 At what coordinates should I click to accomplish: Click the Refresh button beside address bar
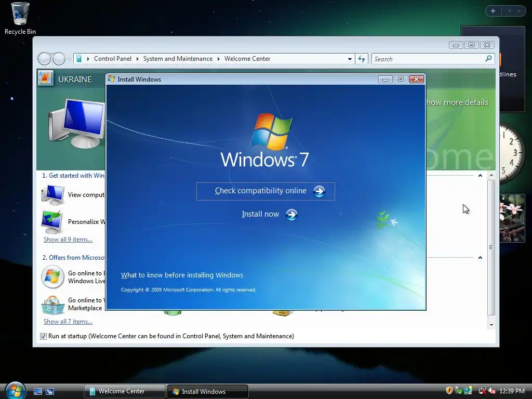point(362,59)
